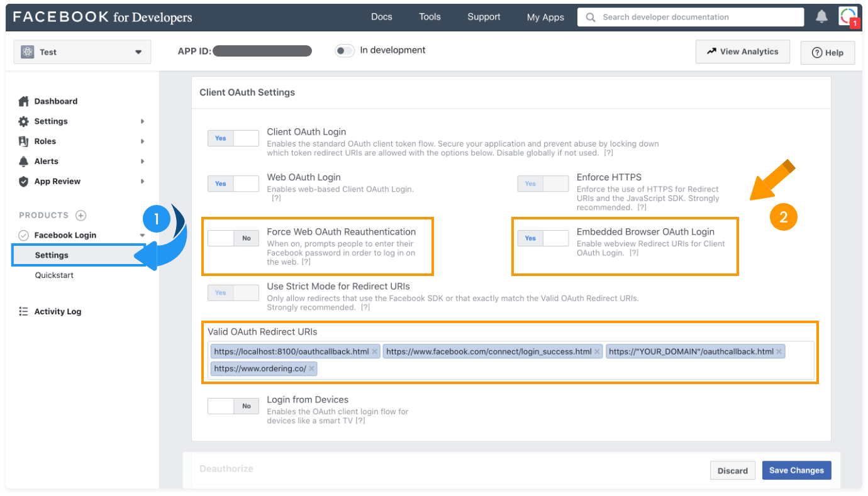Image resolution: width=868 pixels, height=496 pixels.
Task: Open the Support menu
Action: (484, 17)
